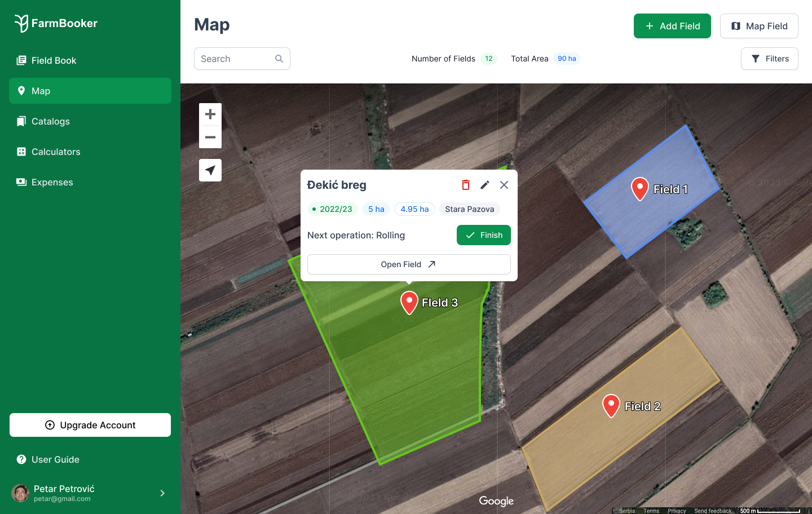Click the Map Field button
The height and width of the screenshot is (514, 812).
[758, 26]
